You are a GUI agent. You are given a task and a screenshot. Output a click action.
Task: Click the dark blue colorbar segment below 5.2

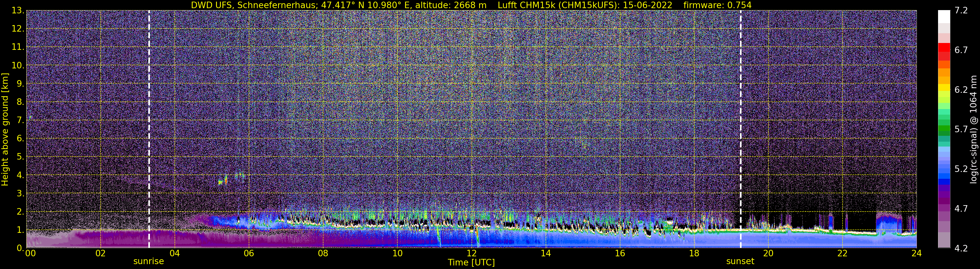click(x=944, y=182)
